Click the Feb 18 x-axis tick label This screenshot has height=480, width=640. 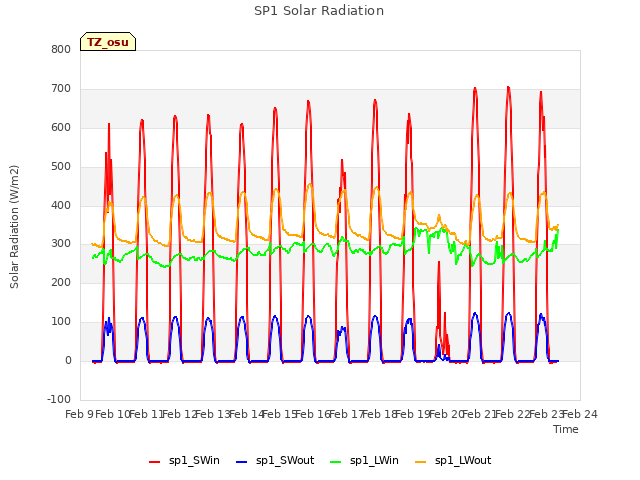380,414
